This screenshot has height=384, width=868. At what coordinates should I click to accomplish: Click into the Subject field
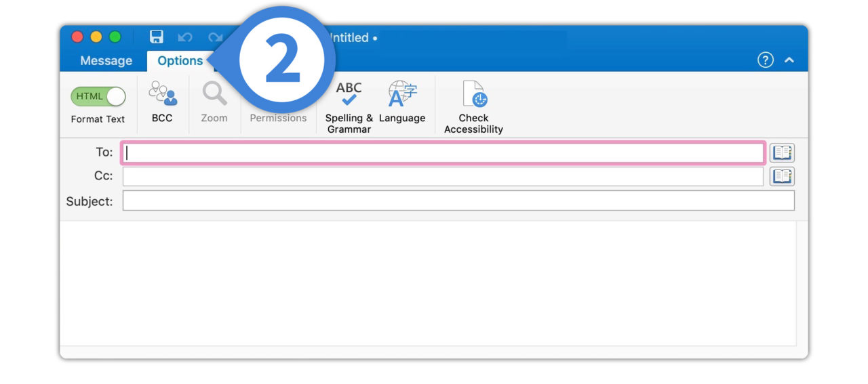(x=458, y=200)
